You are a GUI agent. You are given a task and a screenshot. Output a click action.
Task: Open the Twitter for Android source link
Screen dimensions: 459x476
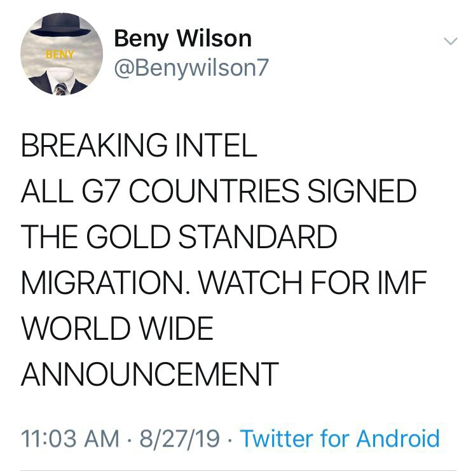coord(339,438)
